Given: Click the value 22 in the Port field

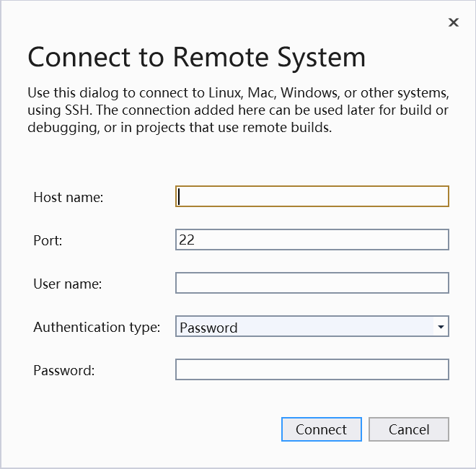Looking at the screenshot, I should click(x=186, y=240).
